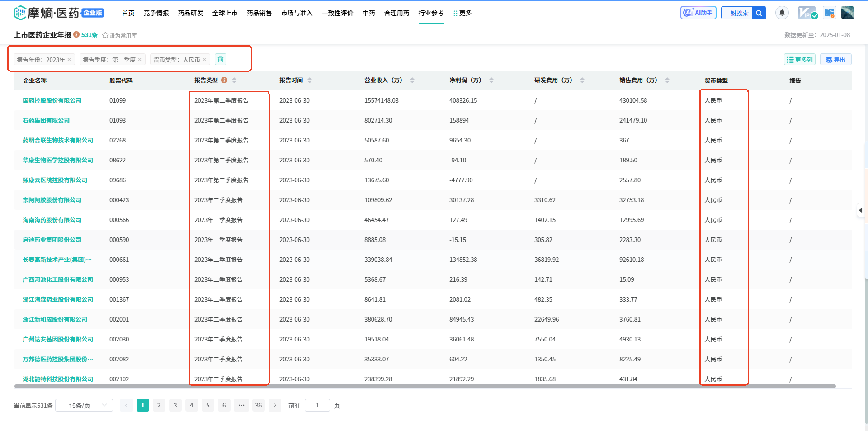
Task: Open 海南海药股份有限公司 link
Action: [52, 220]
